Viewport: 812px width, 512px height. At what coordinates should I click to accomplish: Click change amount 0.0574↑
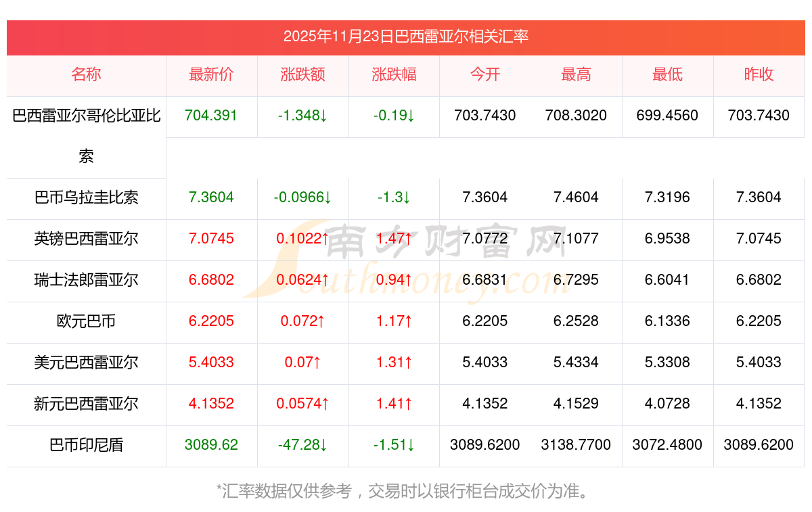click(302, 404)
